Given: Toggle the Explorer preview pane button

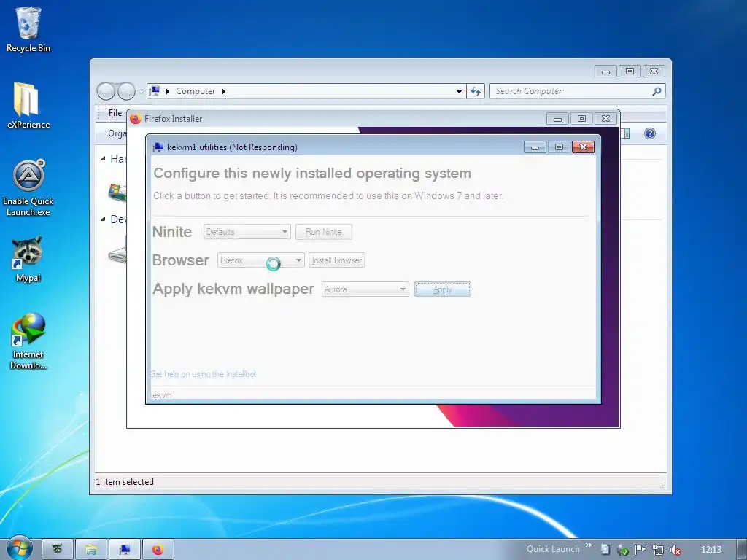Looking at the screenshot, I should 625,133.
